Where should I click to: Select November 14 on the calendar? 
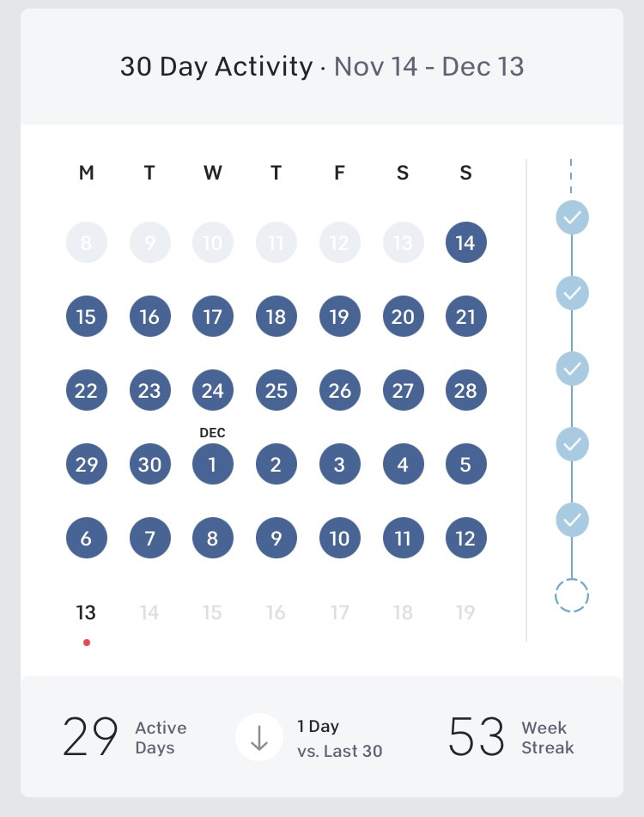pyautogui.click(x=465, y=243)
